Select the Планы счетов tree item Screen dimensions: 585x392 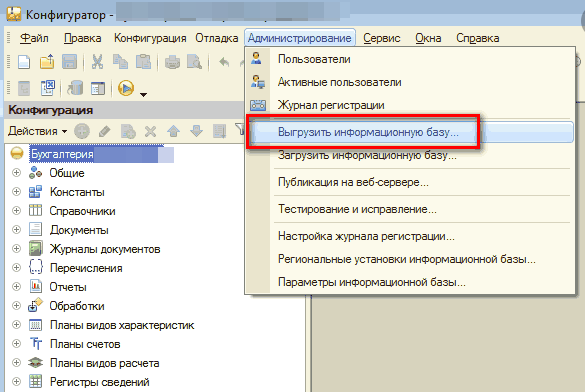(x=85, y=344)
